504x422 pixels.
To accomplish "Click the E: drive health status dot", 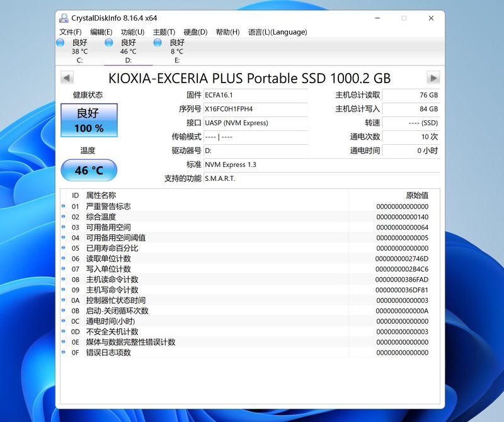I will click(x=157, y=42).
